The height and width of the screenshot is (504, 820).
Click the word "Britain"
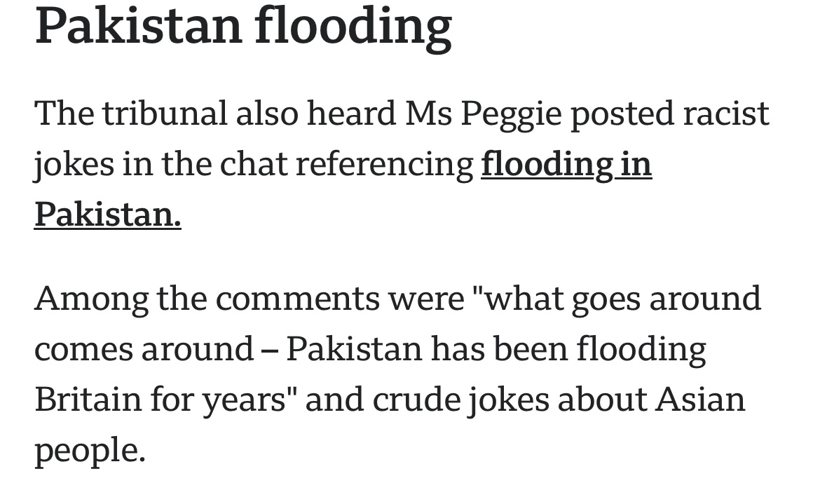click(x=88, y=400)
